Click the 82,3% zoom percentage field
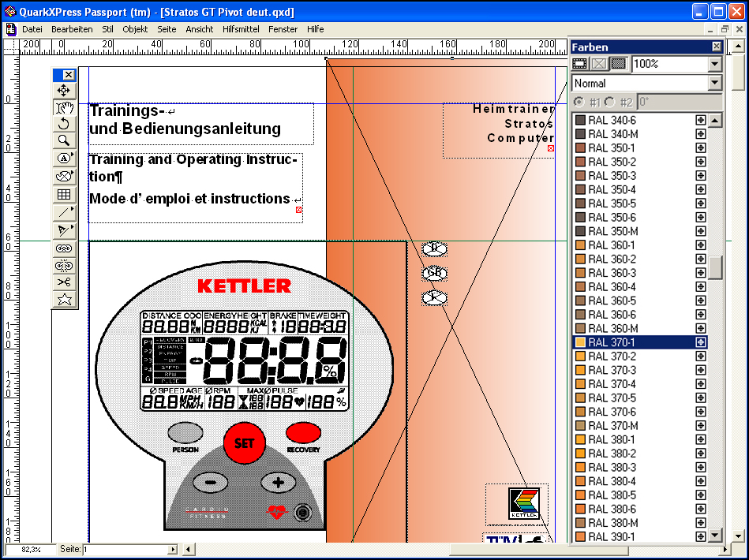749x560 pixels. (x=31, y=550)
